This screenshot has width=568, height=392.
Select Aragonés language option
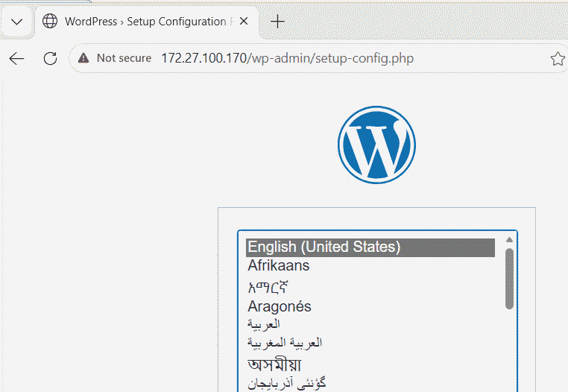click(370, 307)
